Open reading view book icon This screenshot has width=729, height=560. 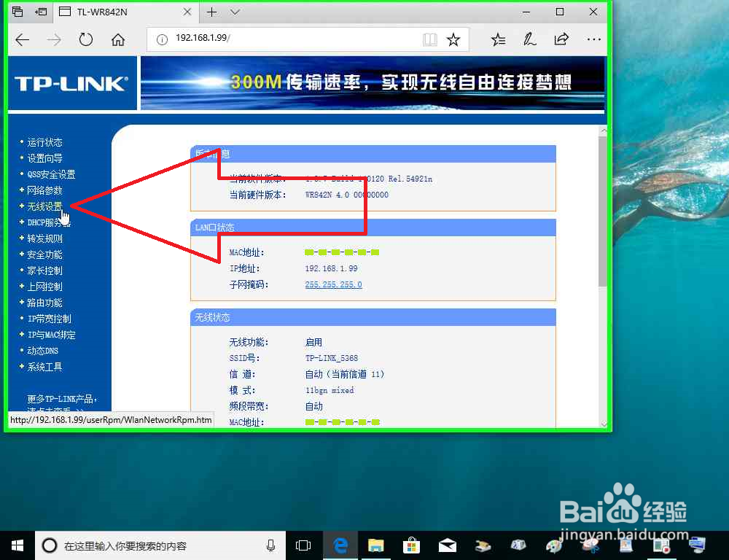430,39
